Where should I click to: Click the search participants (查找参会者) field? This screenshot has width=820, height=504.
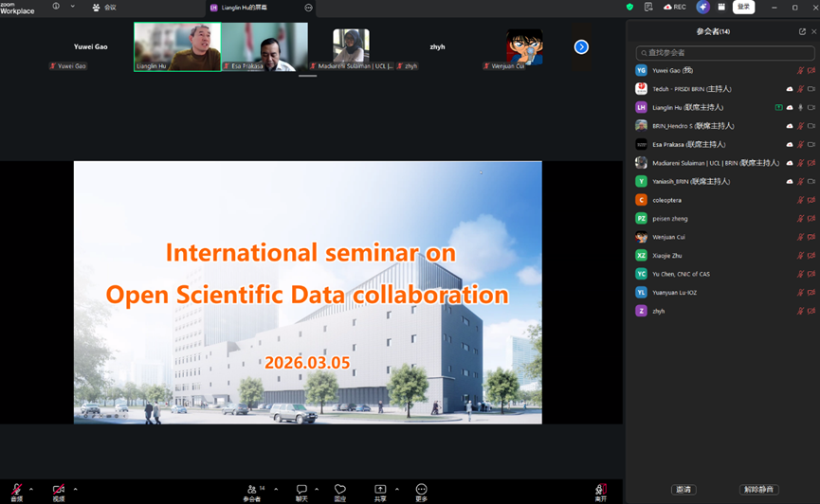(725, 53)
